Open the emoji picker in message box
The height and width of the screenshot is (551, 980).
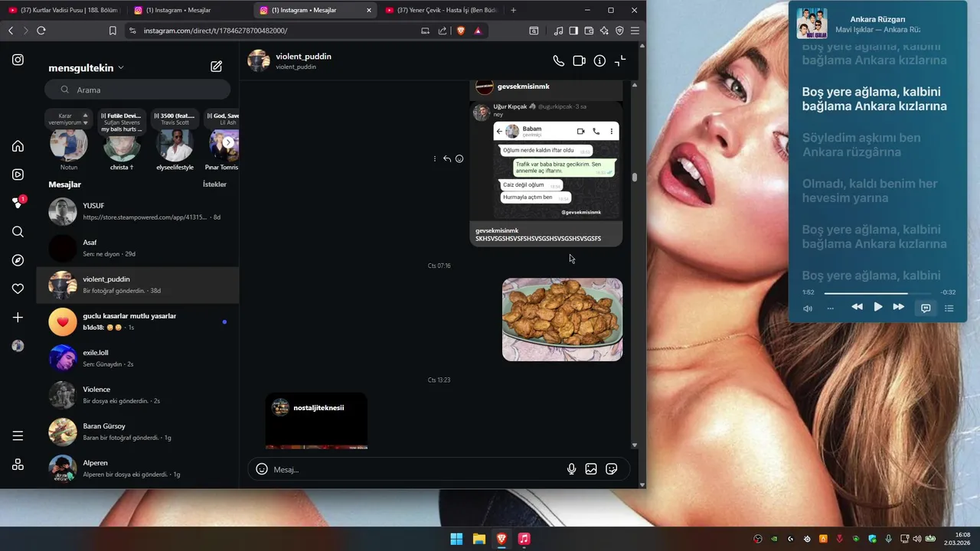point(262,469)
